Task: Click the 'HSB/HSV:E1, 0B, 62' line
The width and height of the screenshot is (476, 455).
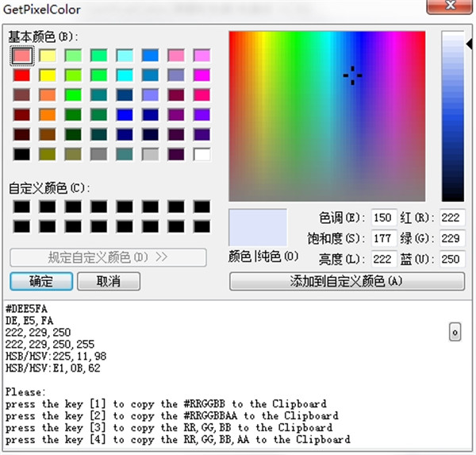Action: click(x=53, y=368)
